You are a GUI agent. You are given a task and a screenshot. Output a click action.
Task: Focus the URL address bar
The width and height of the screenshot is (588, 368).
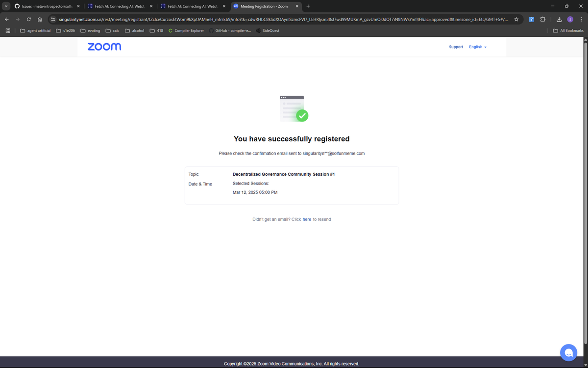282,19
